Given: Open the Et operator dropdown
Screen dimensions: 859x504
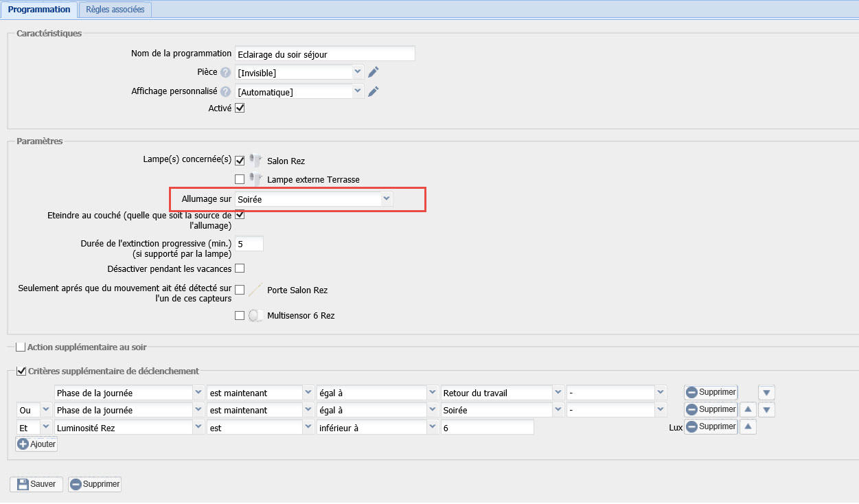Looking at the screenshot, I should tap(34, 427).
